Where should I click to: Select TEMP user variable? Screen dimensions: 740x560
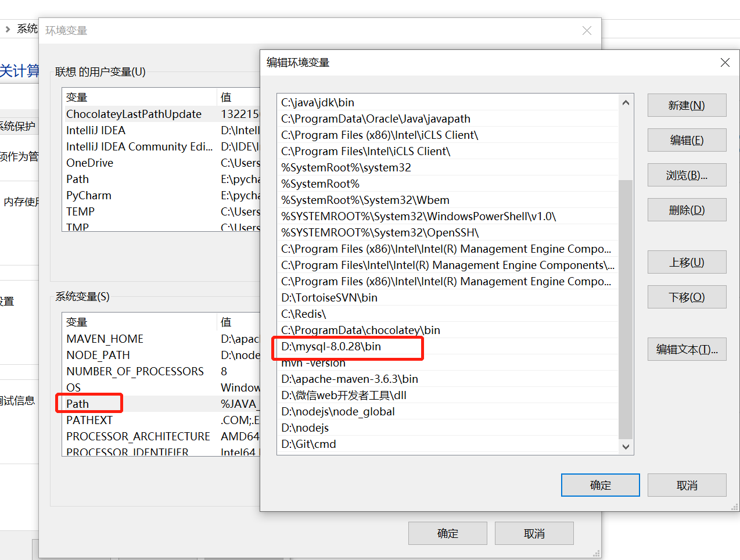tap(161, 211)
